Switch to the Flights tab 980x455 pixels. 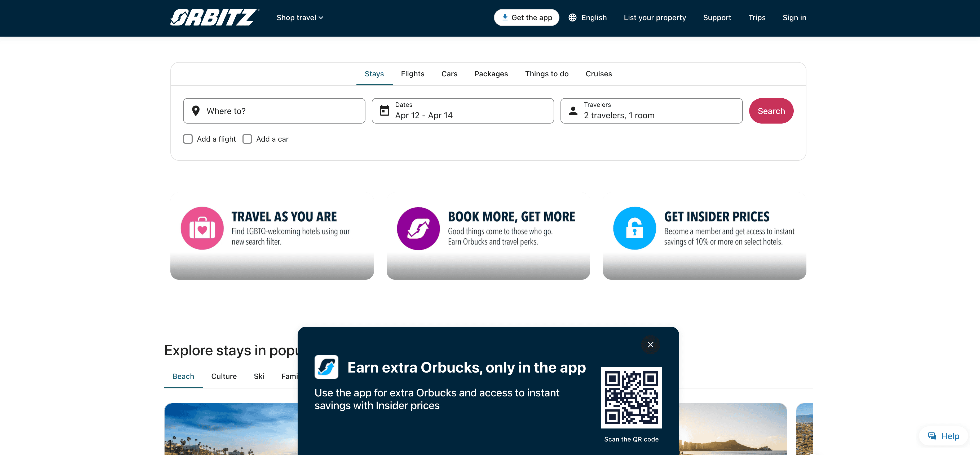click(412, 74)
